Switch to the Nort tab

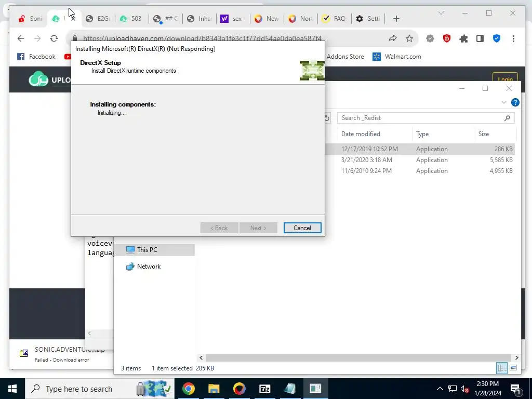pos(301,19)
